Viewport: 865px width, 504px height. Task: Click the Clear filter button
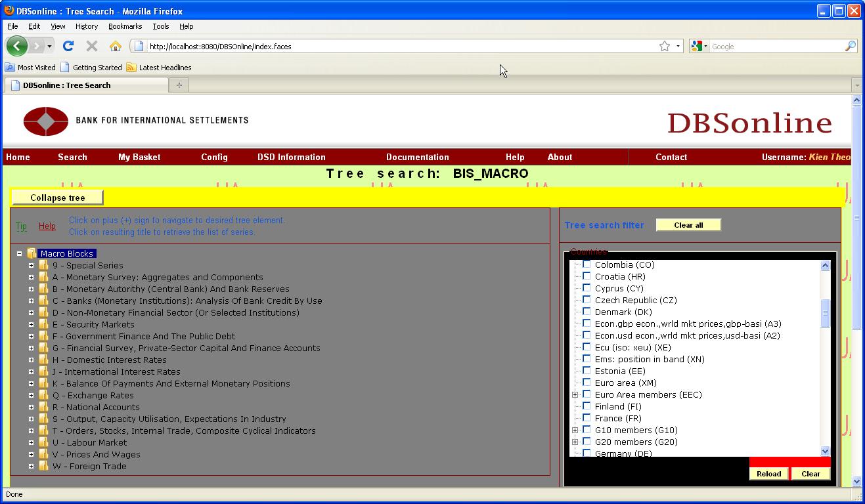(810, 474)
